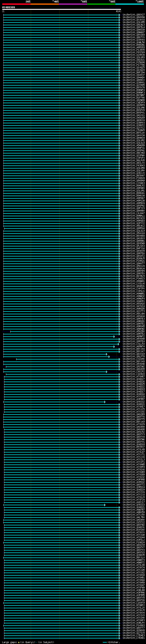Click the UniRef100_Q06D27 entry
Image resolution: width=146 pixels, height=644 pixels.
[x=133, y=379]
